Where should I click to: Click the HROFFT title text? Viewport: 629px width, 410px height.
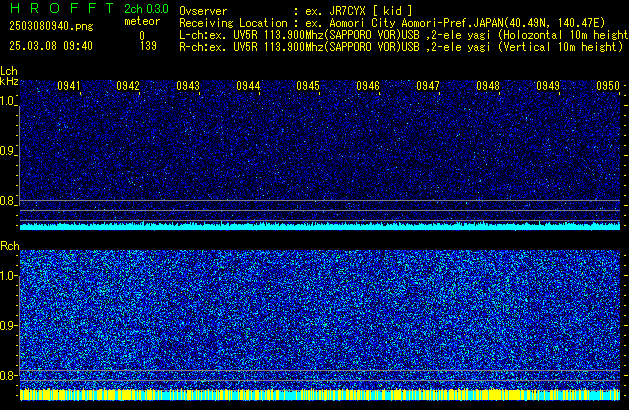click(x=62, y=8)
